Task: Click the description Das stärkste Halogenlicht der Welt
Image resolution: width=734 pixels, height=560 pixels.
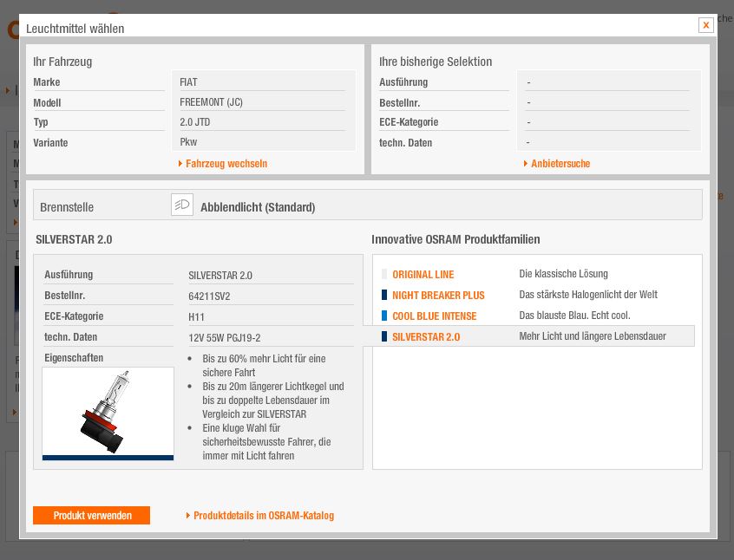Action: point(588,295)
